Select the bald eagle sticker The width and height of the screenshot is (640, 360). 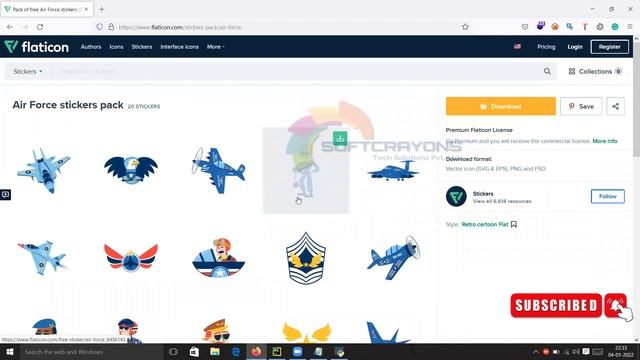click(131, 169)
